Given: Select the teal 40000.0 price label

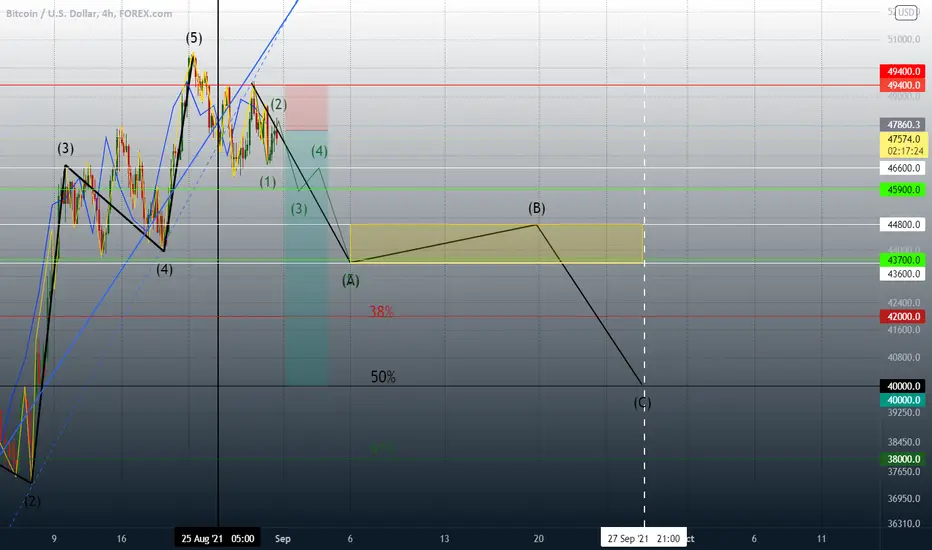Looking at the screenshot, I should [903, 400].
